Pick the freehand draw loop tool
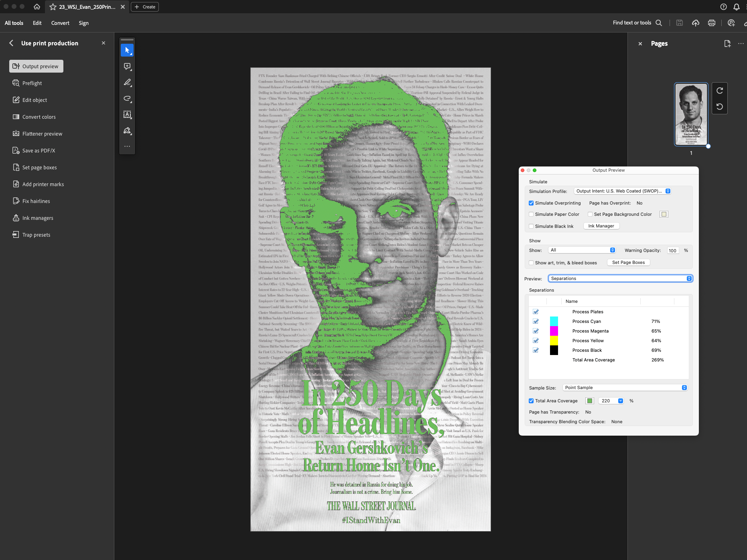747x560 pixels. point(127,98)
